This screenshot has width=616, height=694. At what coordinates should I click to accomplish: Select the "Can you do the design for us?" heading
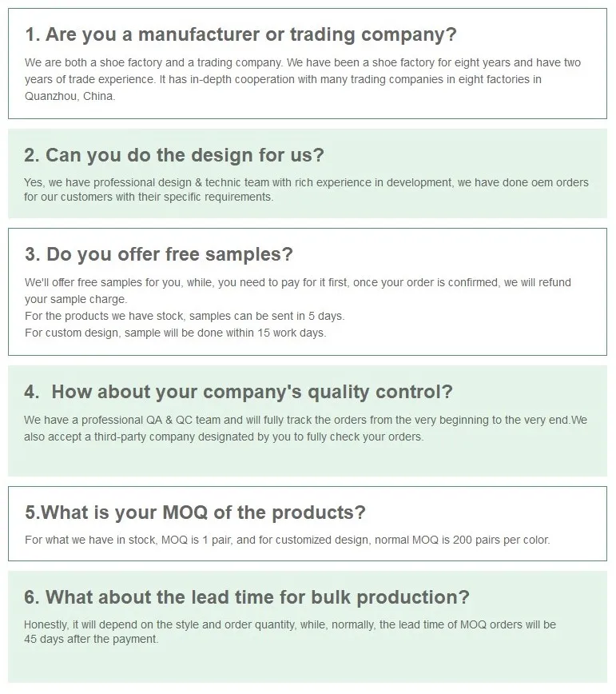174,155
